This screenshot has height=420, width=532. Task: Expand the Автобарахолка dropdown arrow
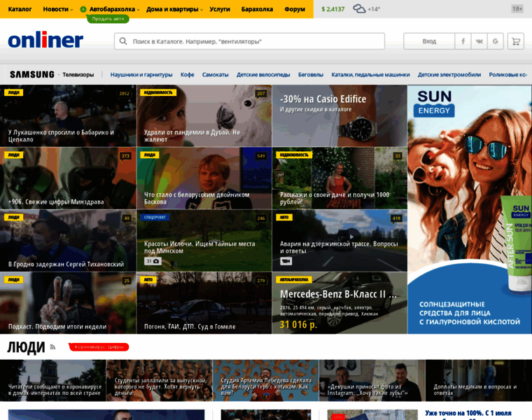(x=139, y=10)
